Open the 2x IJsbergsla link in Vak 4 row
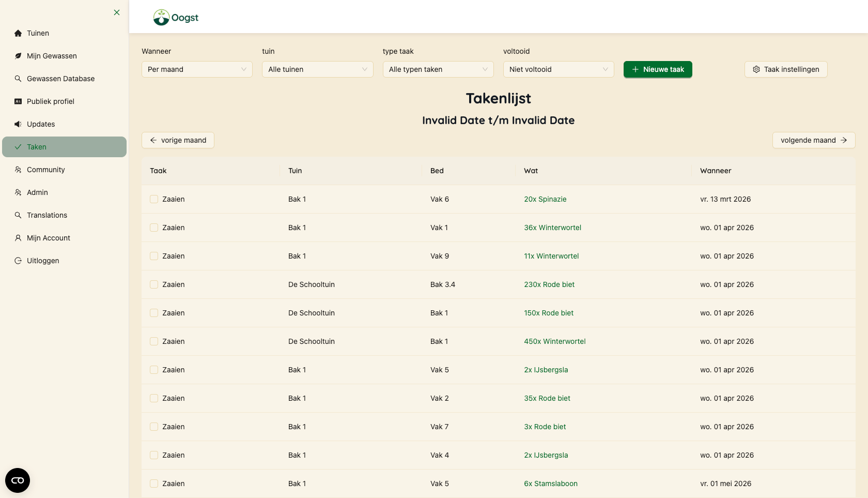 pos(546,455)
